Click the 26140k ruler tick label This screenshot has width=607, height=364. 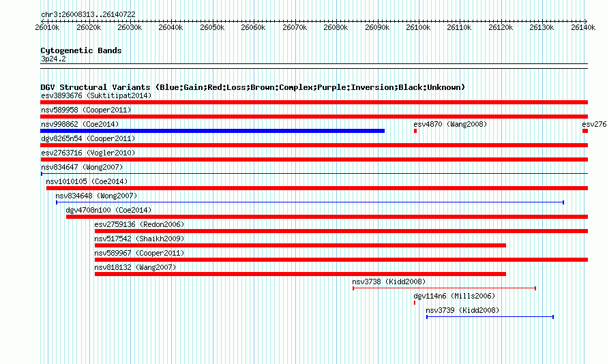pos(583,27)
